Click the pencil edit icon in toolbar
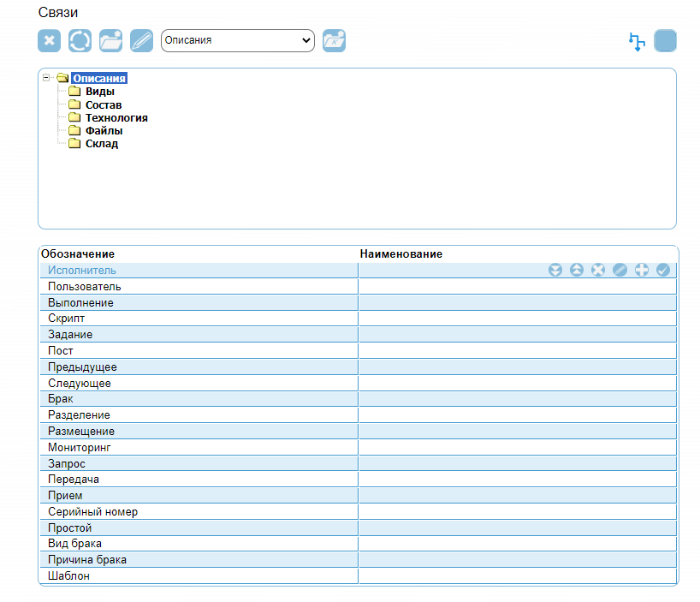Image resolution: width=700 pixels, height=602 pixels. pos(142,41)
